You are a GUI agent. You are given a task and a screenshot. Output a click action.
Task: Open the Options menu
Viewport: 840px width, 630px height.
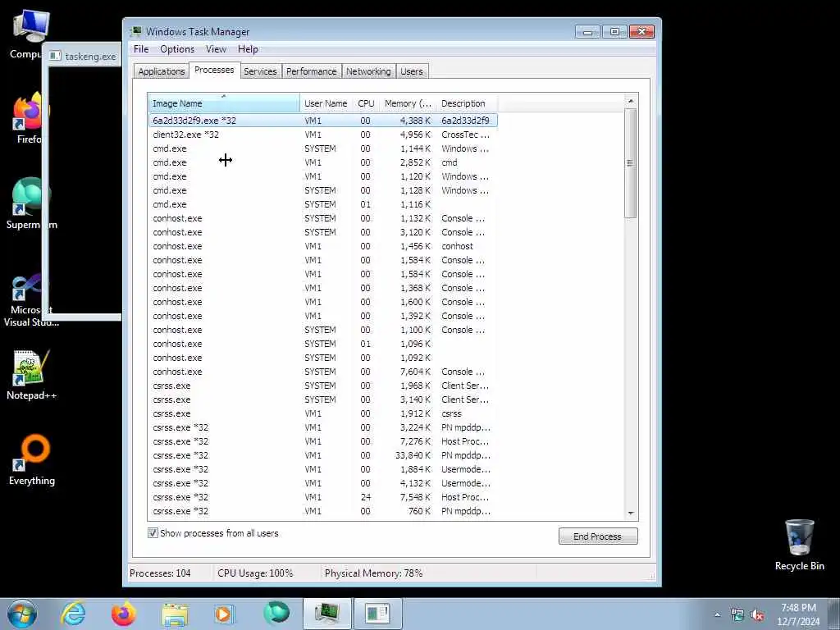[x=177, y=48]
